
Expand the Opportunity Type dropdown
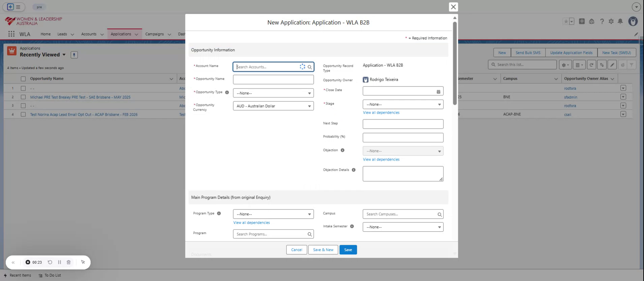pyautogui.click(x=273, y=93)
